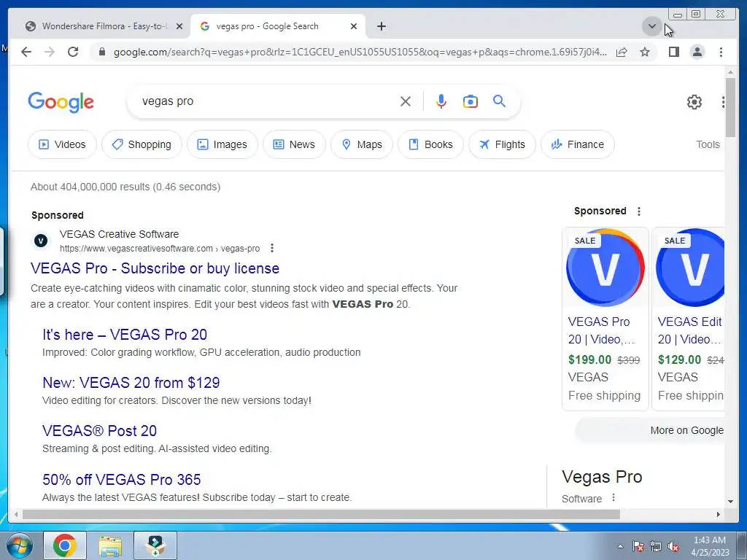The width and height of the screenshot is (747, 560).
Task: Open the muted volume tray icon
Action: 673,547
